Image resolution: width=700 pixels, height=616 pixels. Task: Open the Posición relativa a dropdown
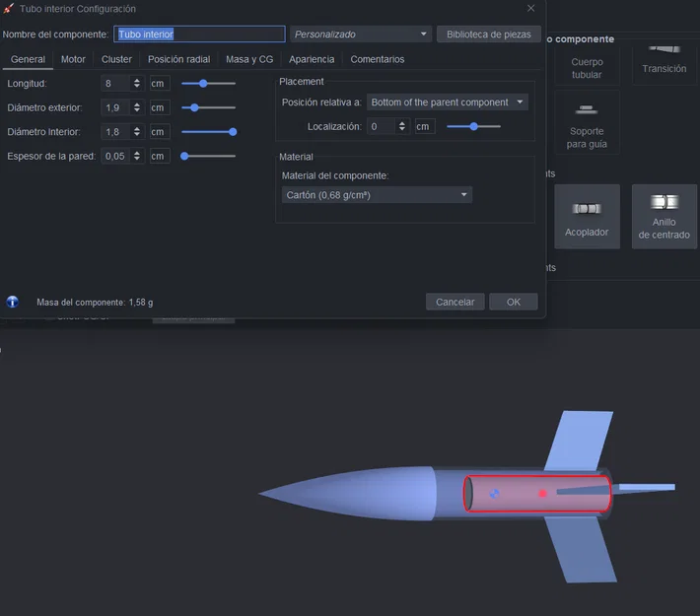point(448,103)
